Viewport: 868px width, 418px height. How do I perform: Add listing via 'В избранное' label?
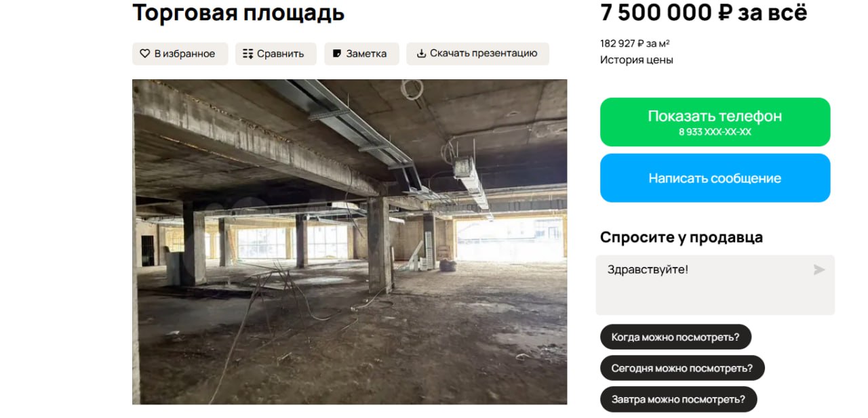pyautogui.click(x=184, y=54)
